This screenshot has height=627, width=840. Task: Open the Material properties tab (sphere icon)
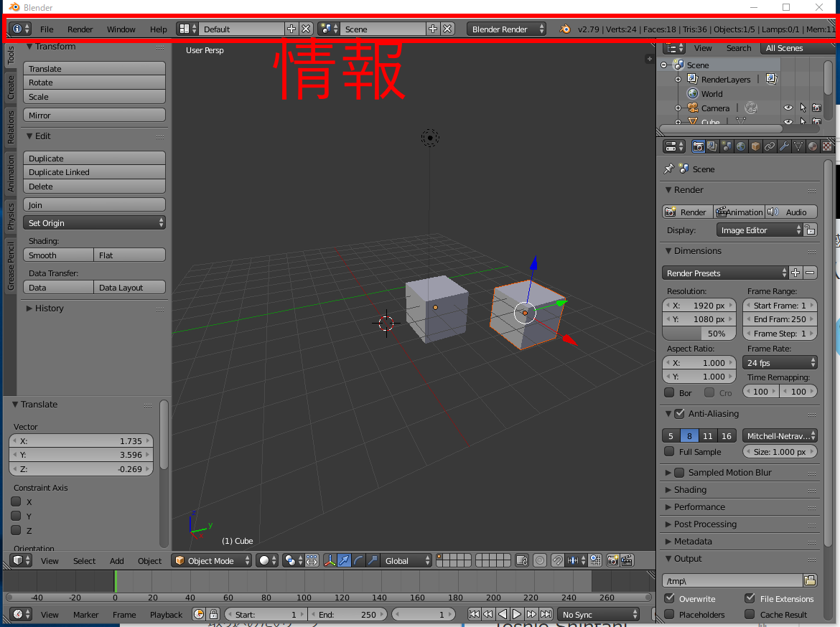pyautogui.click(x=813, y=146)
